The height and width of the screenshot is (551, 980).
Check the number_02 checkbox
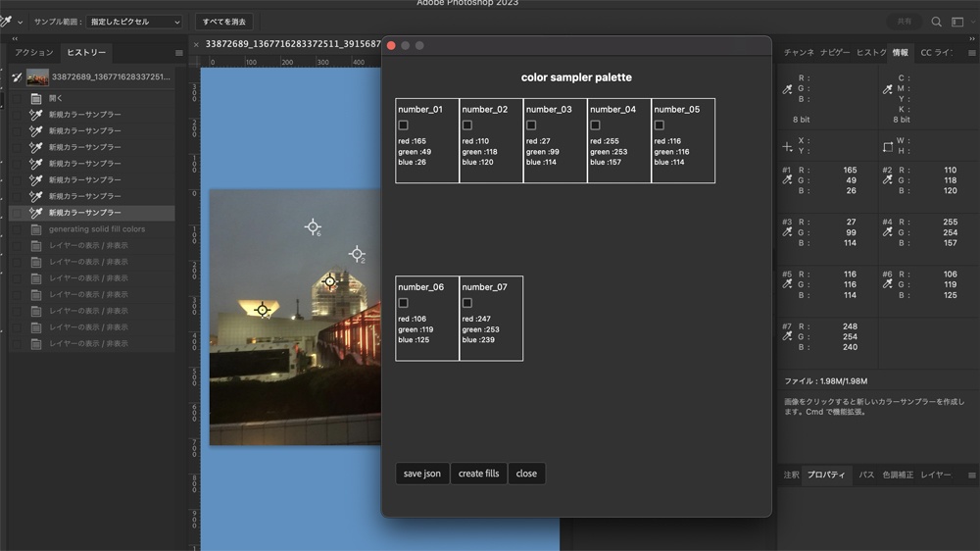pyautogui.click(x=466, y=125)
